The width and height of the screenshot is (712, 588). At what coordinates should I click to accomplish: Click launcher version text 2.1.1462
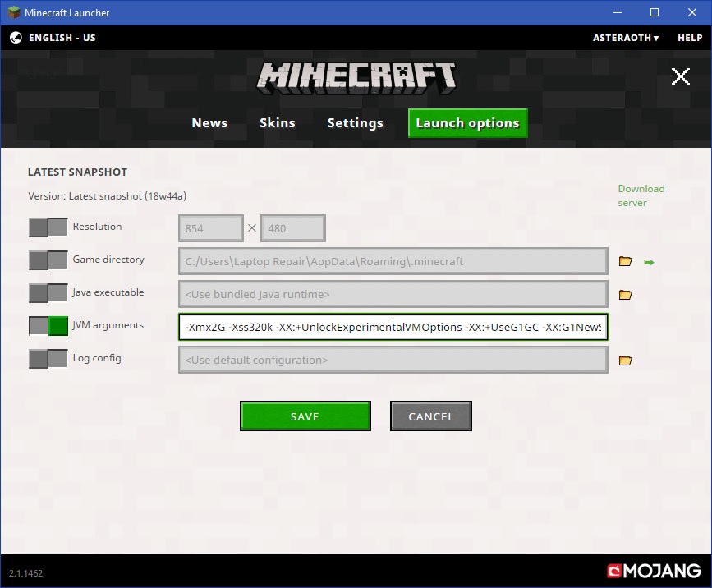[x=26, y=573]
